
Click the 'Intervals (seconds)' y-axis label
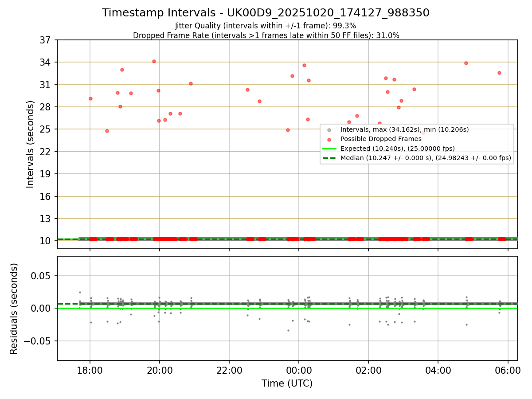click(31, 144)
